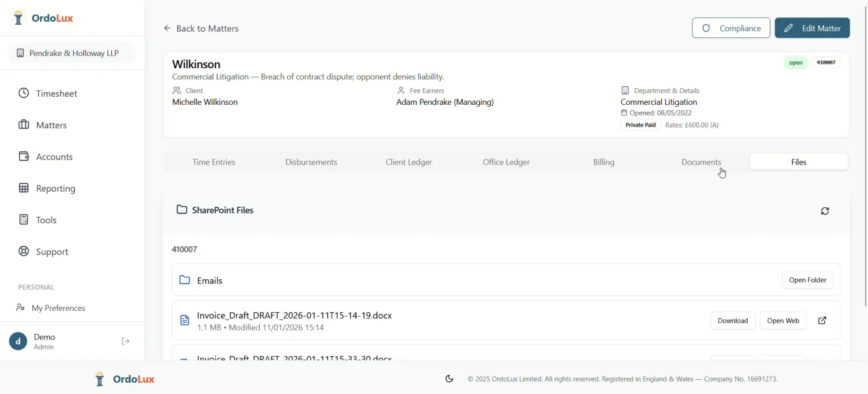Click the Demo Admin avatar
The width and height of the screenshot is (868, 394).
pos(17,341)
